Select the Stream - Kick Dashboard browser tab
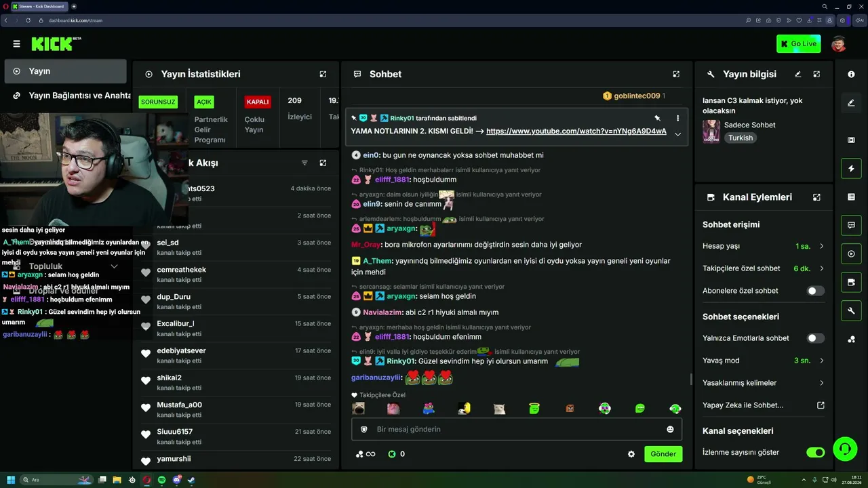Screen dimensions: 868x488 point(39,6)
